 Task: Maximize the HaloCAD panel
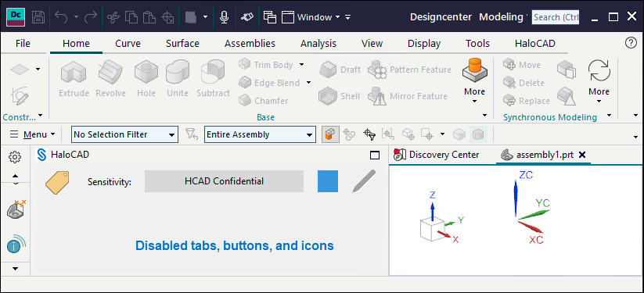(x=375, y=155)
